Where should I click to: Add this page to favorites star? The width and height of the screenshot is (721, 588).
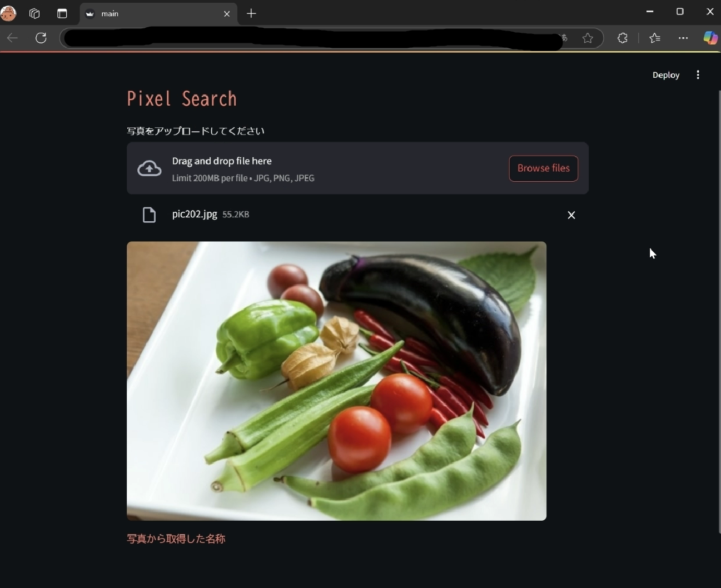point(588,38)
